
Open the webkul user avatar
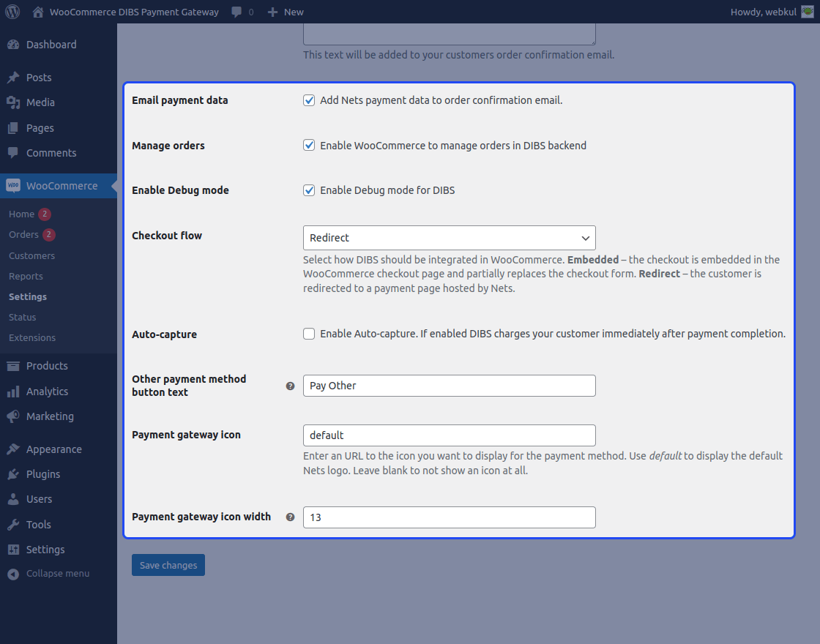(808, 12)
